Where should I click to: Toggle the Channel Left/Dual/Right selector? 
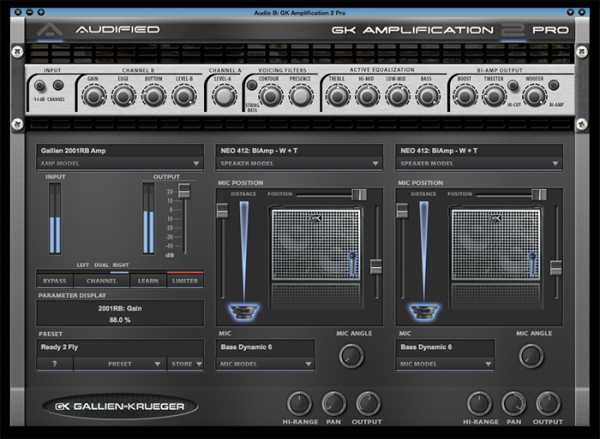coord(101,281)
